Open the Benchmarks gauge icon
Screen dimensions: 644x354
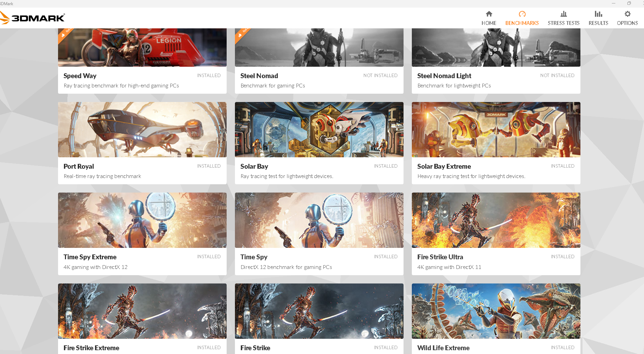click(x=522, y=14)
